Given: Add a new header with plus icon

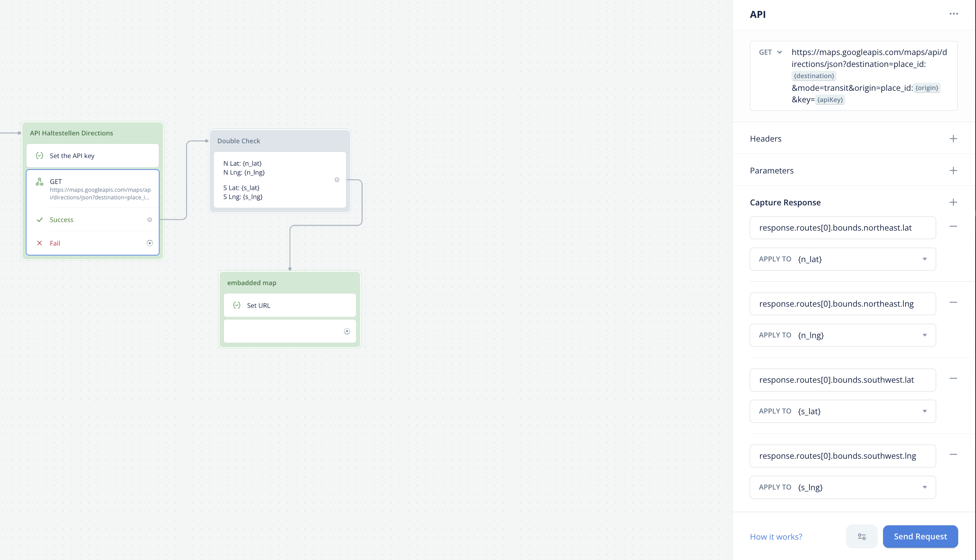Looking at the screenshot, I should [953, 138].
